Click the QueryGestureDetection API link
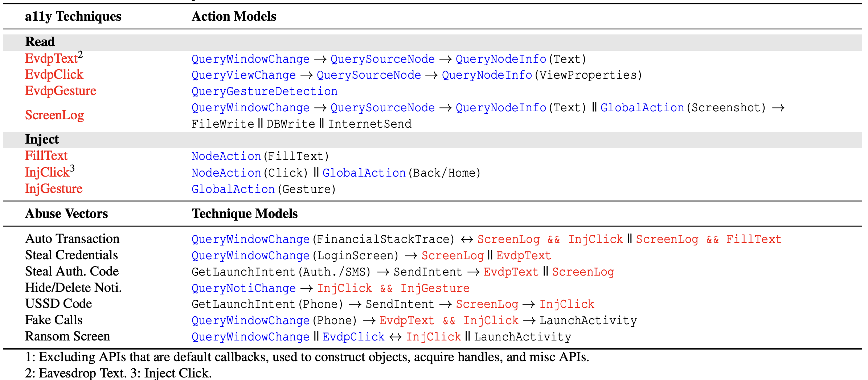Screen dimensions: 868x380 point(265,91)
